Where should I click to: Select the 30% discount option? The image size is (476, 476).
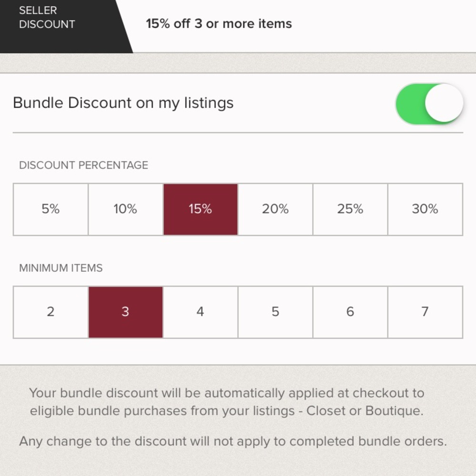pyautogui.click(x=425, y=209)
